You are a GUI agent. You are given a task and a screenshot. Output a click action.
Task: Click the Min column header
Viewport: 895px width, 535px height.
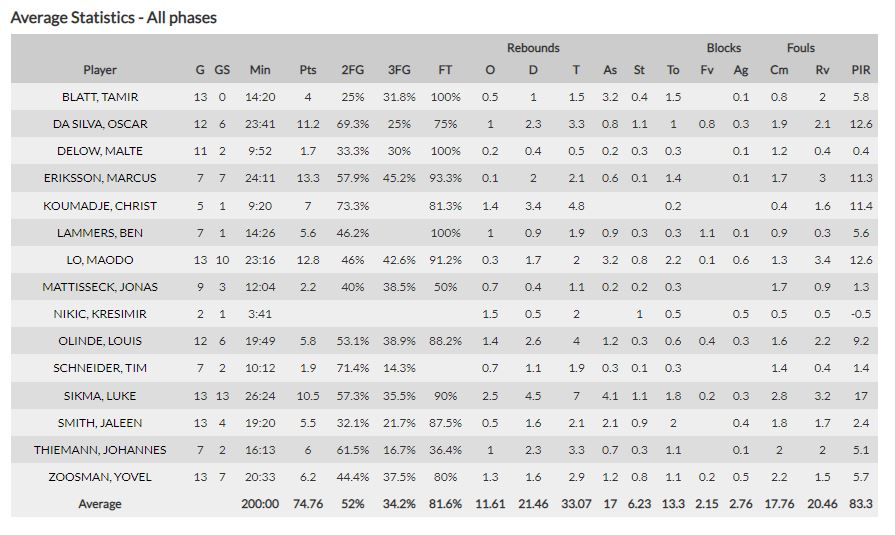pos(260,70)
